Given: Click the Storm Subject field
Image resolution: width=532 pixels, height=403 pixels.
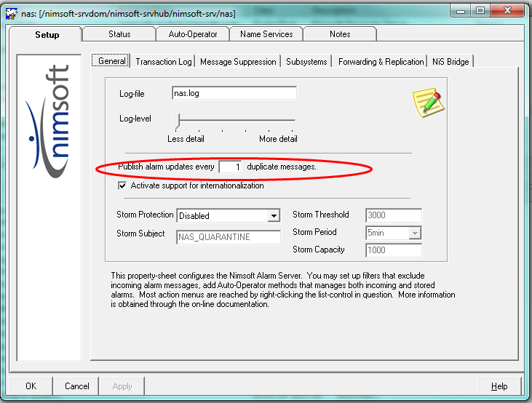Looking at the screenshot, I should click(229, 236).
